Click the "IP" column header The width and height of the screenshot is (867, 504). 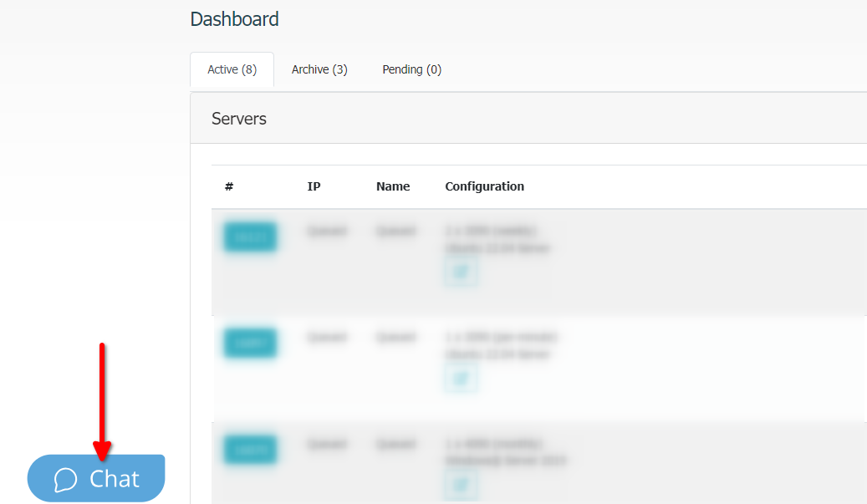click(314, 186)
